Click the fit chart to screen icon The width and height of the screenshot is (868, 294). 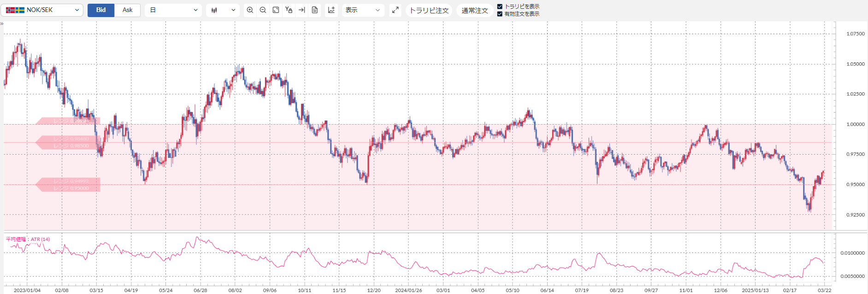(x=276, y=10)
